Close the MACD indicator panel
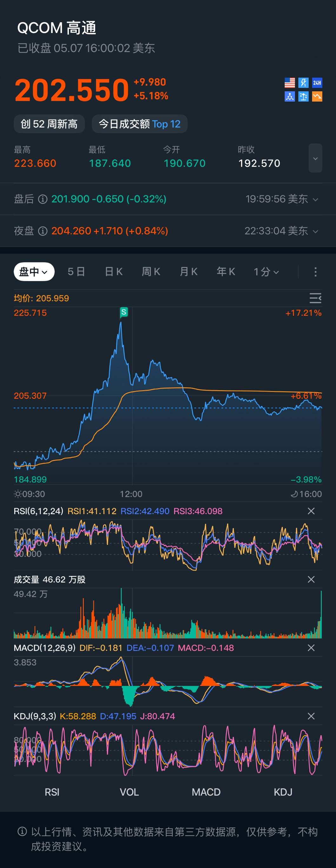The width and height of the screenshot is (336, 868). 311,648
